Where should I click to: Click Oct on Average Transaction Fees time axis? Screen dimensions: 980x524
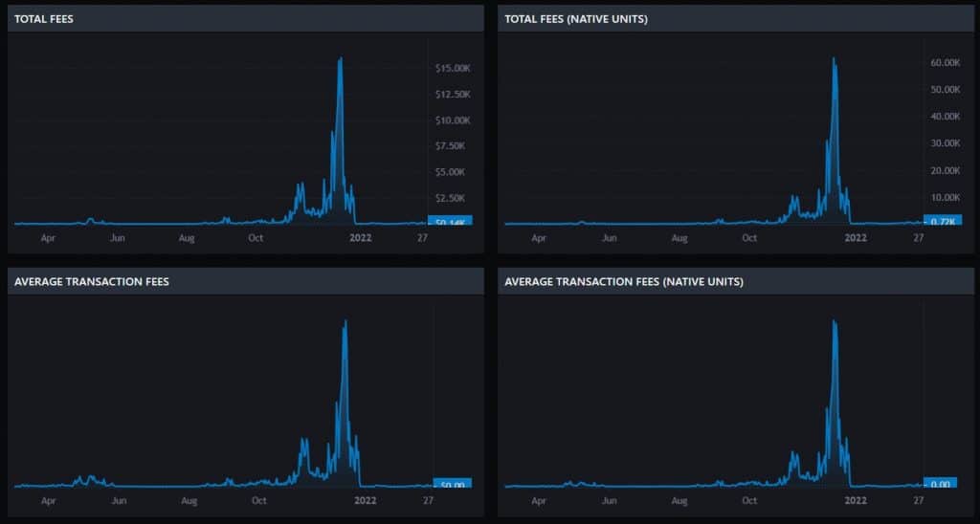click(258, 500)
